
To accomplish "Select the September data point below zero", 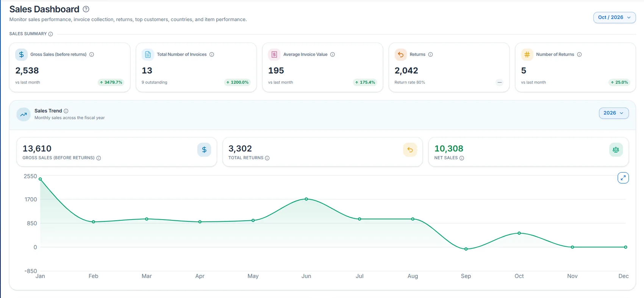I will (466, 249).
